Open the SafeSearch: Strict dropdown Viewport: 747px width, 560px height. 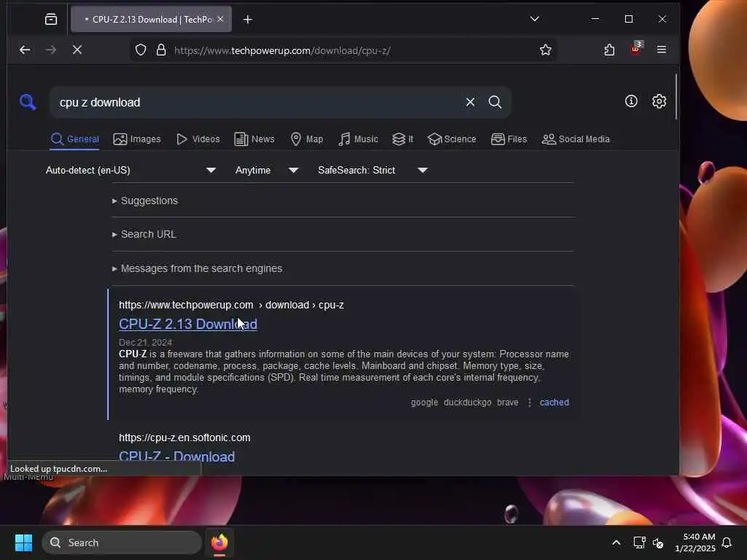[x=373, y=170]
